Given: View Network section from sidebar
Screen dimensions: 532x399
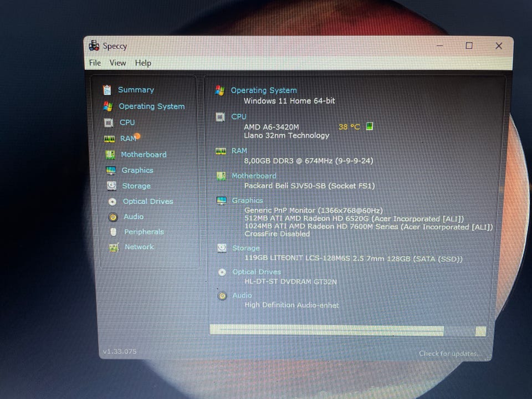Looking at the screenshot, I should click(x=139, y=247).
